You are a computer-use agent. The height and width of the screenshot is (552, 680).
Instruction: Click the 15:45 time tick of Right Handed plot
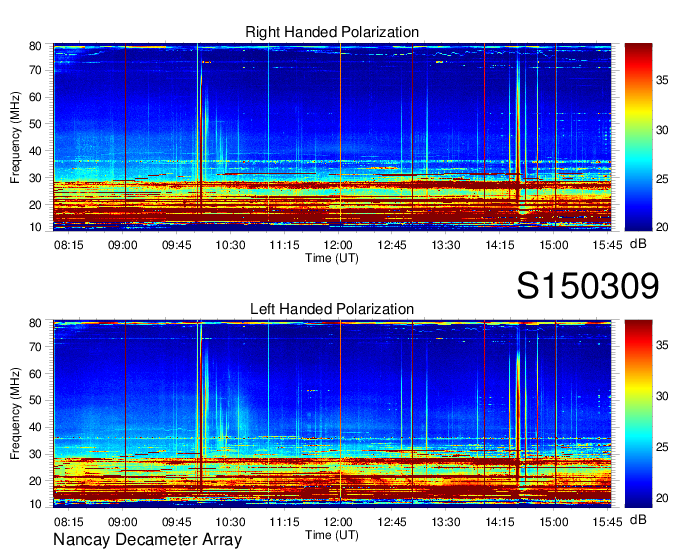[608, 245]
